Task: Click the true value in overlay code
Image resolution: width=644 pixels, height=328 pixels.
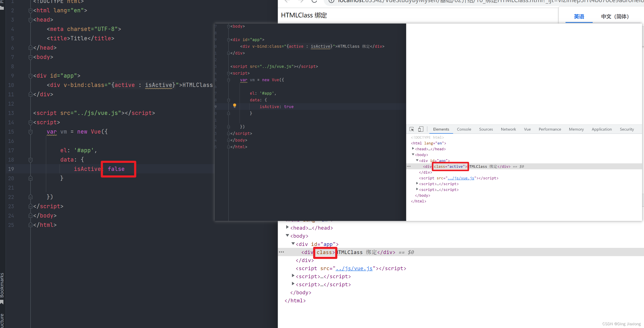Action: [x=289, y=107]
